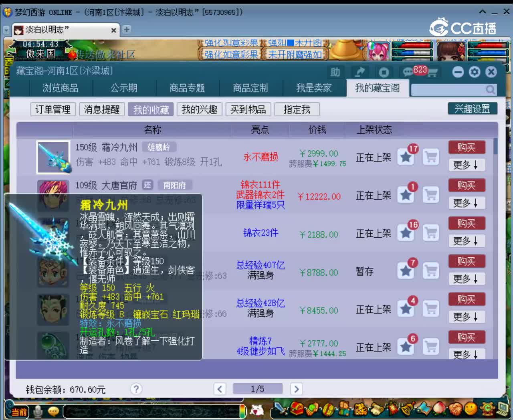Select the 我的藏宝阁 tab
The height and width of the screenshot is (420, 513).
pos(378,88)
